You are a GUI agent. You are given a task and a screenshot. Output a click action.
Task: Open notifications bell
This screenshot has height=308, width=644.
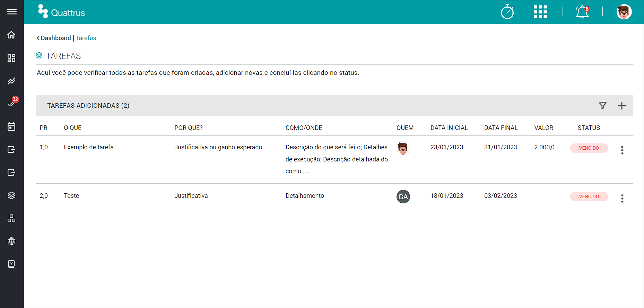582,12
